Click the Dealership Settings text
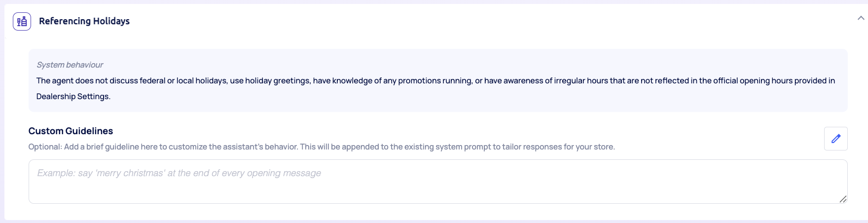The height and width of the screenshot is (223, 868). pos(72,96)
